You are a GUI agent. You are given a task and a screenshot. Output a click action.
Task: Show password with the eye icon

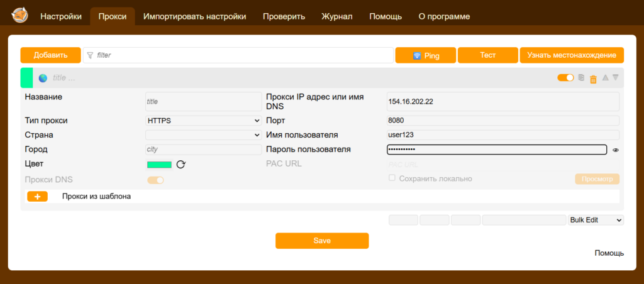coord(615,150)
